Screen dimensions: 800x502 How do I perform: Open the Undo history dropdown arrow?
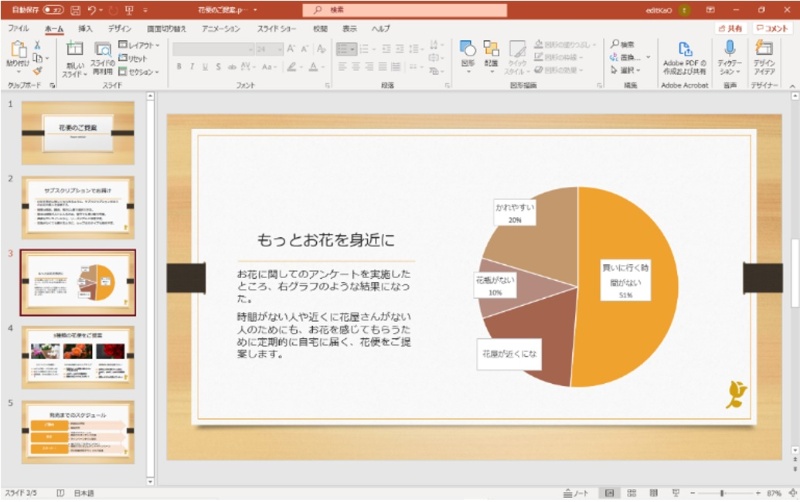click(x=101, y=10)
